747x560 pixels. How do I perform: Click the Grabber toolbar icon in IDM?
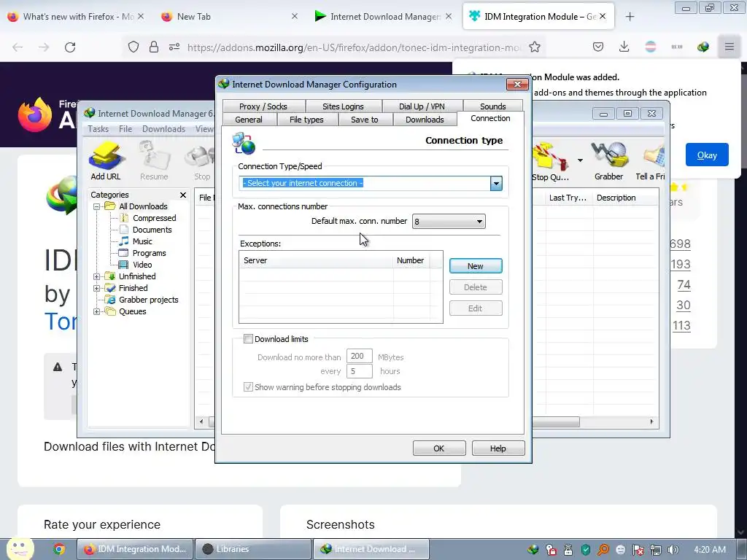click(609, 162)
